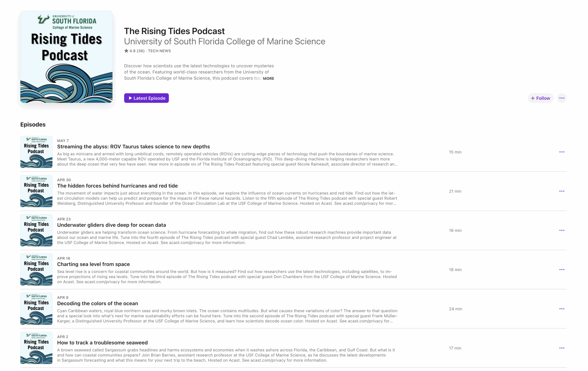Image resolution: width=588 pixels, height=371 pixels.
Task: Open Charting sea level from space title
Action: pos(93,264)
